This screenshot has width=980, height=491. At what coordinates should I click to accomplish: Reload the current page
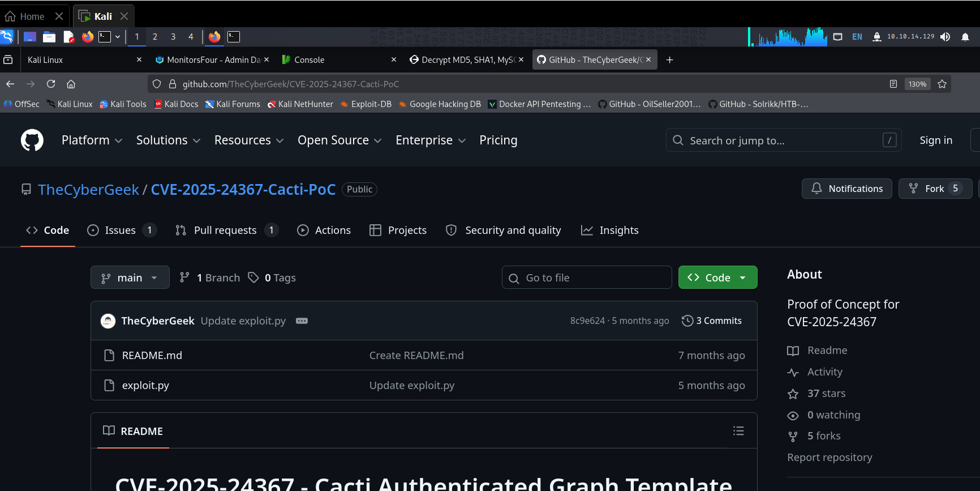pyautogui.click(x=51, y=84)
